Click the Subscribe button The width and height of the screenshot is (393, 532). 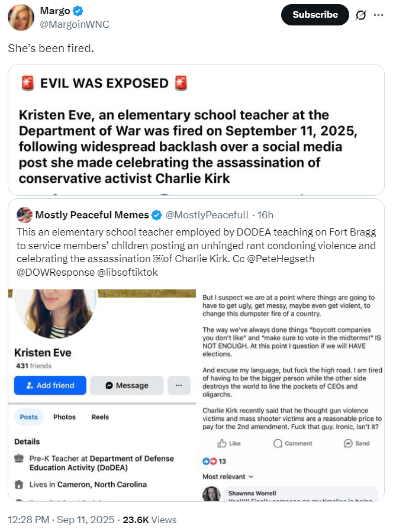(315, 15)
